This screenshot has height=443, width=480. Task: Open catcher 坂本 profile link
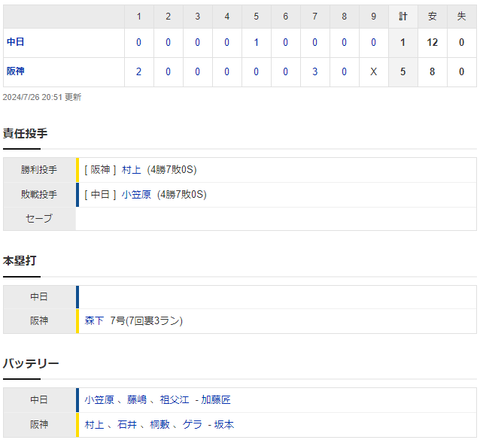(224, 425)
